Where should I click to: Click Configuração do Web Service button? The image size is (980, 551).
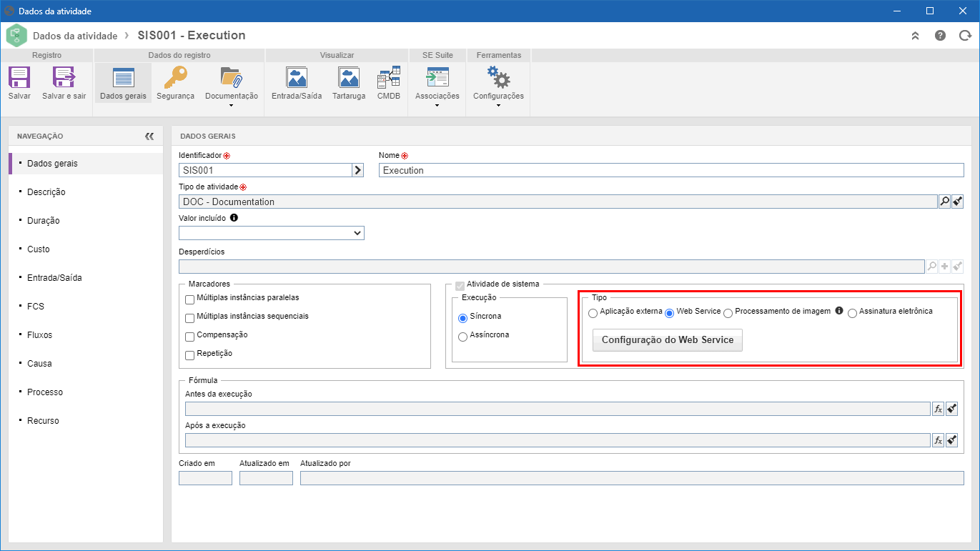pos(668,340)
